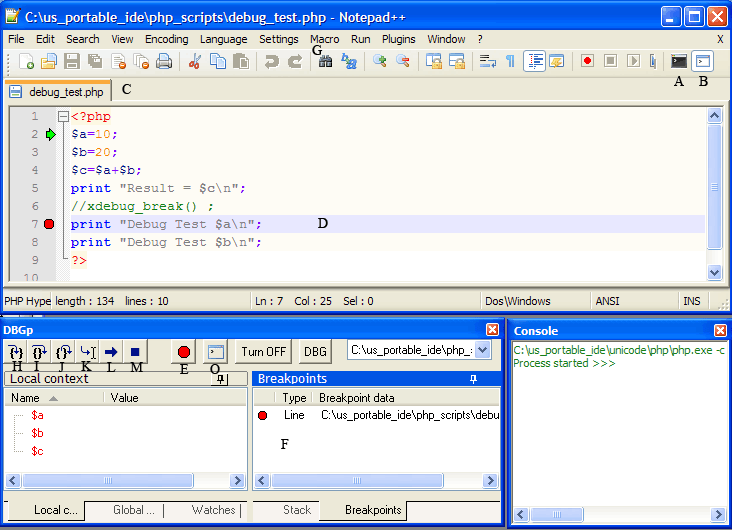This screenshot has width=732, height=530.
Task: Click the Zoom In magnifier icon
Action: point(380,61)
